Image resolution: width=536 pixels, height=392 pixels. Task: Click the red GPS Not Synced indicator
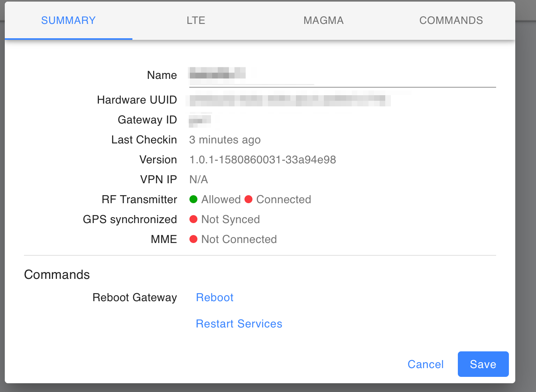point(194,219)
